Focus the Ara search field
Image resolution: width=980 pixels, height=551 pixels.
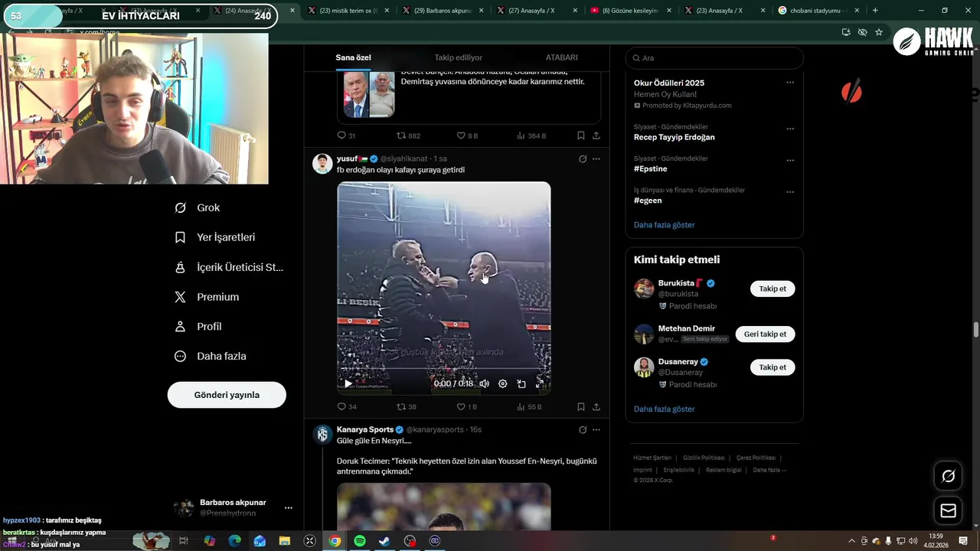(x=714, y=58)
